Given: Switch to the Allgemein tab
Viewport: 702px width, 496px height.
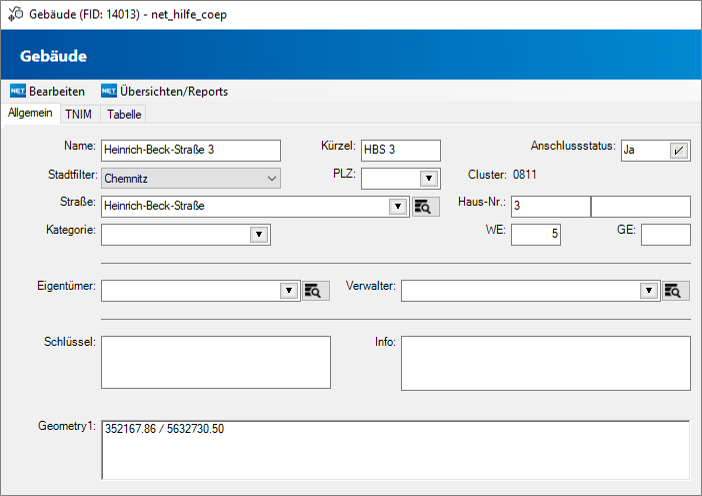Looking at the screenshot, I should point(30,113).
